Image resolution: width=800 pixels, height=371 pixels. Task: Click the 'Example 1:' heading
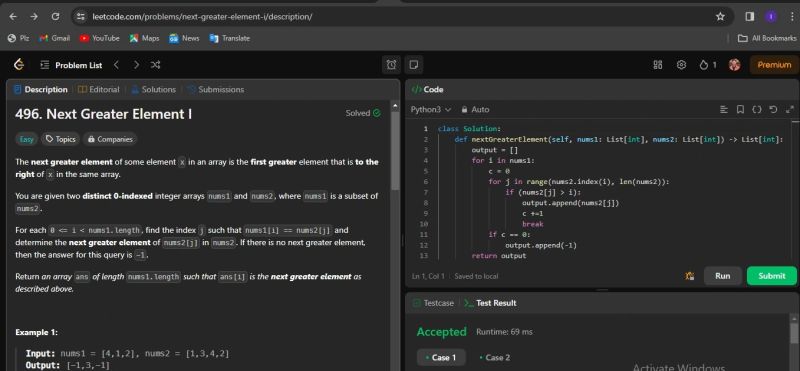point(36,332)
